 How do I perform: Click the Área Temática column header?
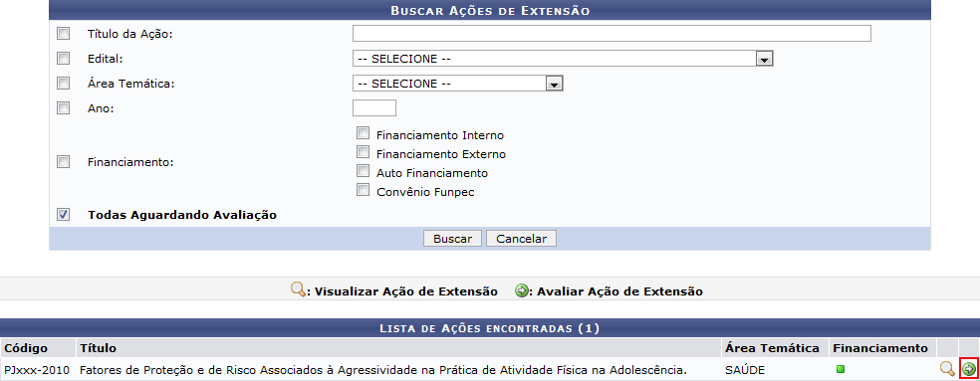pos(772,348)
